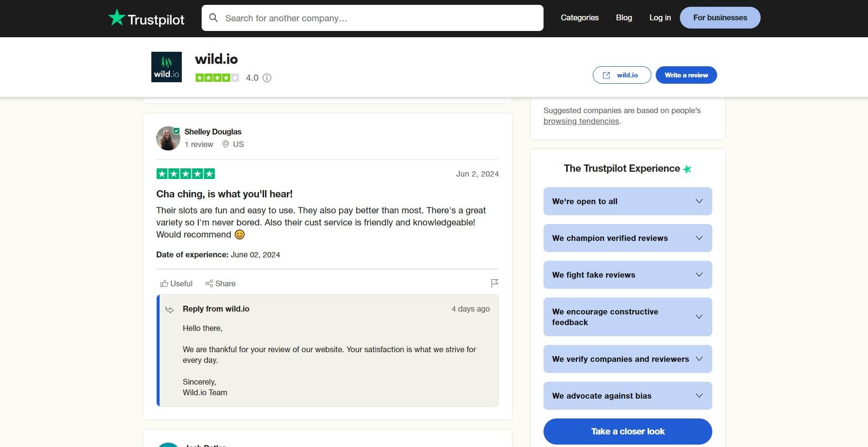Image resolution: width=868 pixels, height=447 pixels.
Task: Mark Shelley's review as Useful
Action: pyautogui.click(x=176, y=283)
